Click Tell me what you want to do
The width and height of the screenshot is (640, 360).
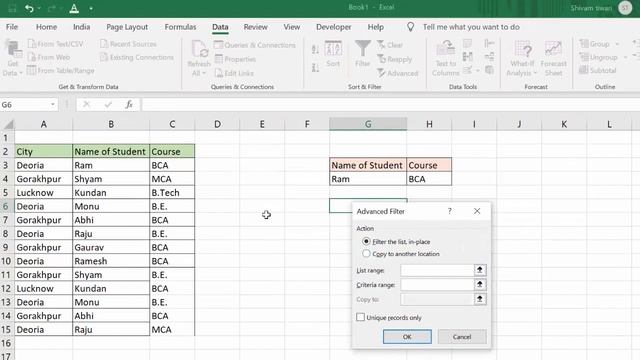point(471,27)
